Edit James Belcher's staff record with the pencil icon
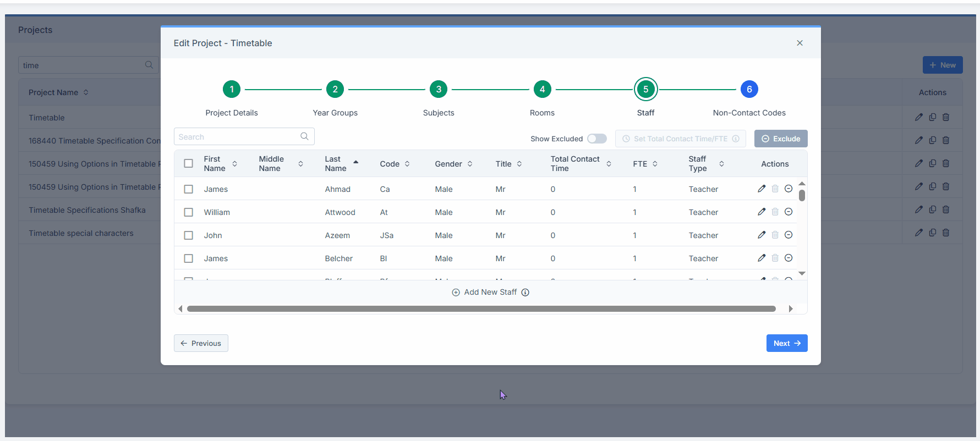The image size is (980, 441). (762, 258)
